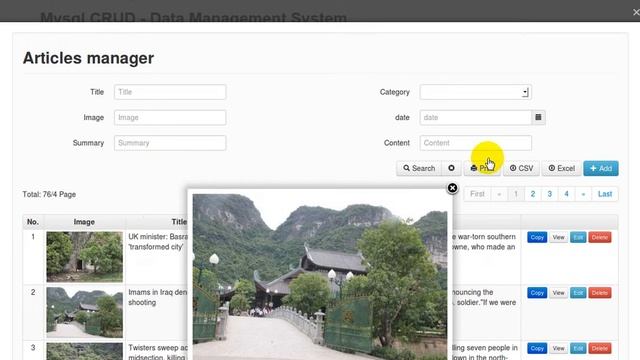
Task: Go to the next page arrow
Action: (x=583, y=194)
